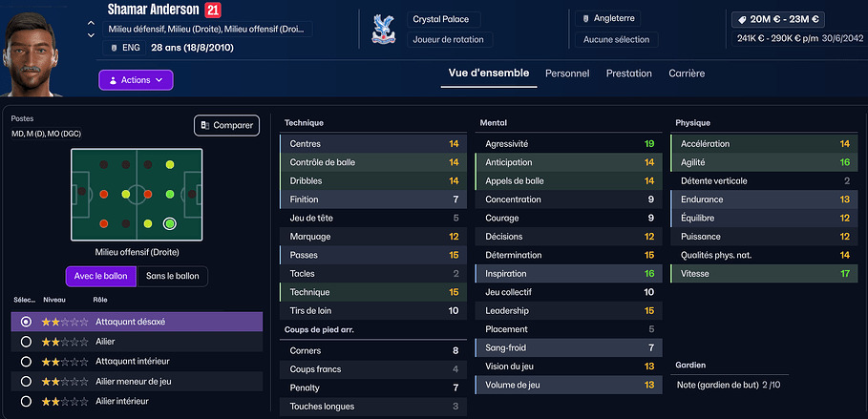The width and height of the screenshot is (868, 419).
Task: Click the Corners attribute row
Action: pos(373,350)
